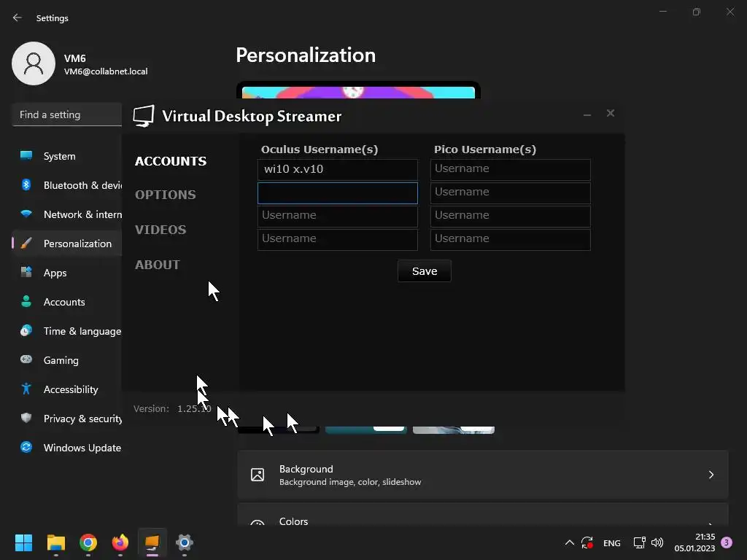Click the Version: 1.25.10 label
This screenshot has height=560, width=747.
pos(172,408)
